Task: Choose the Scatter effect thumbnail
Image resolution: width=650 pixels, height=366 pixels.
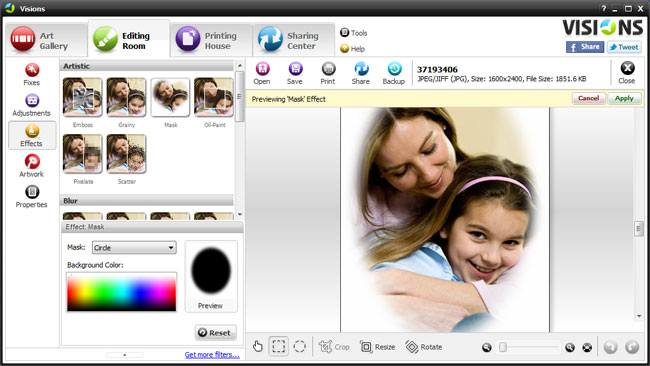Action: pos(126,154)
